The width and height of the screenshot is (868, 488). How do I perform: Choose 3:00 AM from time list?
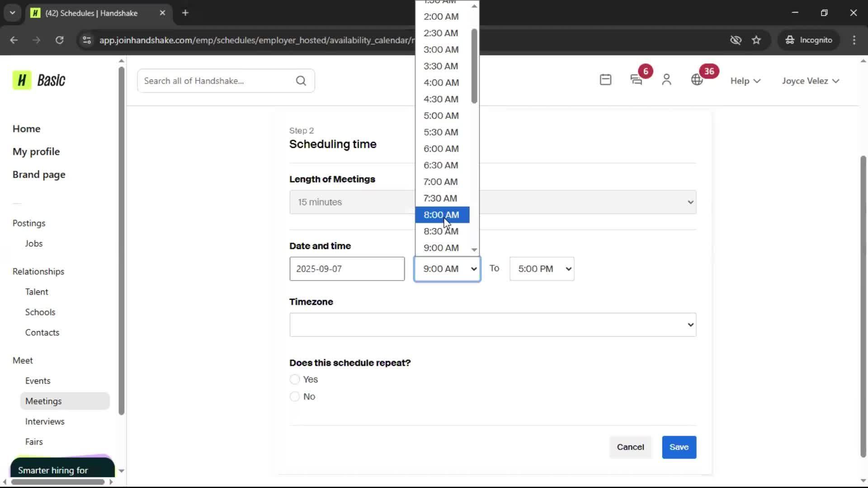[x=442, y=49]
